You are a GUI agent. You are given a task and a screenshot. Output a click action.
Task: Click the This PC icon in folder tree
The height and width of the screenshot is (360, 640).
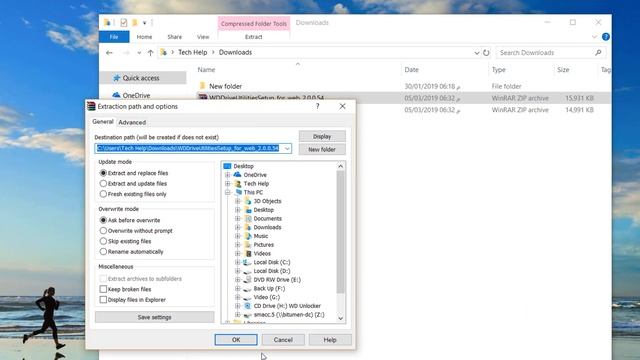pos(238,192)
